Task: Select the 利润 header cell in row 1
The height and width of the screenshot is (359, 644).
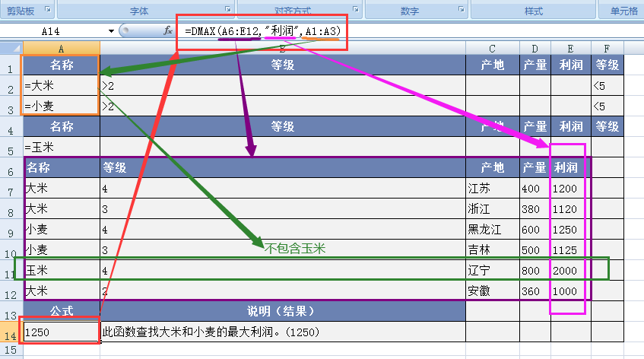Action: pos(571,65)
